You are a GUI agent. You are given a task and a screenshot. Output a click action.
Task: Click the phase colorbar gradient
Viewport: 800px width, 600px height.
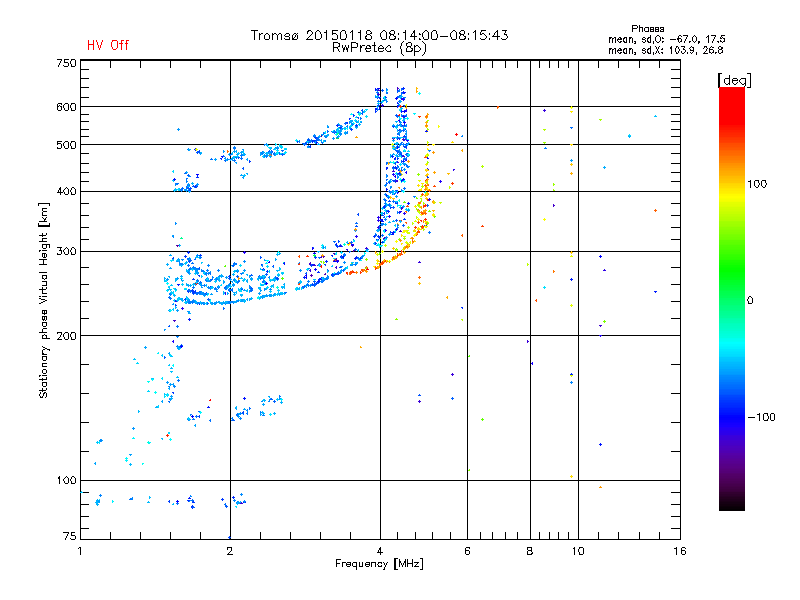tap(732, 298)
